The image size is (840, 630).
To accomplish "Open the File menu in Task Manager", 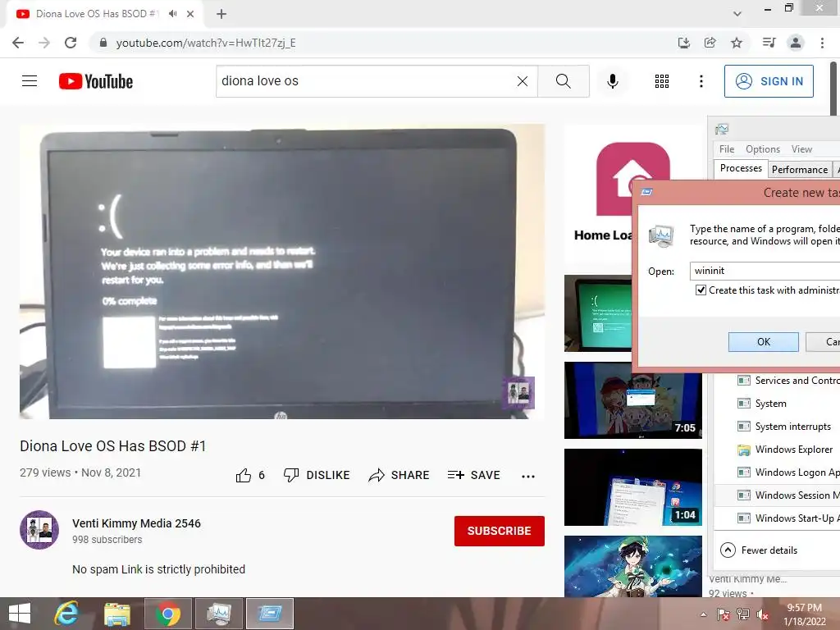I will [x=727, y=149].
